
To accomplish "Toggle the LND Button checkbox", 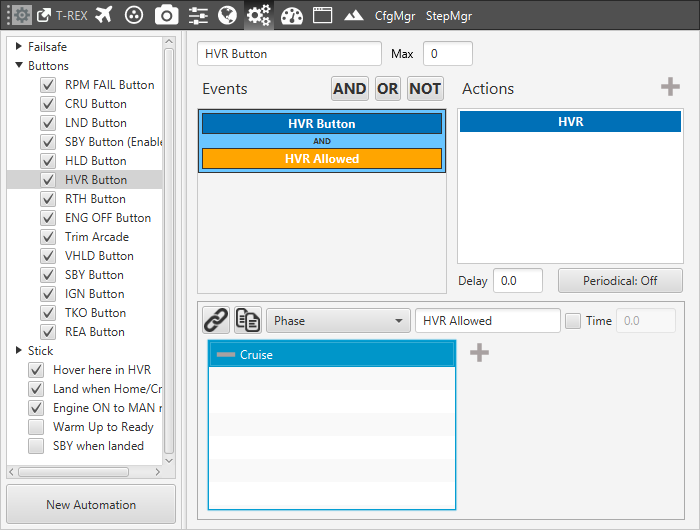I will point(48,123).
